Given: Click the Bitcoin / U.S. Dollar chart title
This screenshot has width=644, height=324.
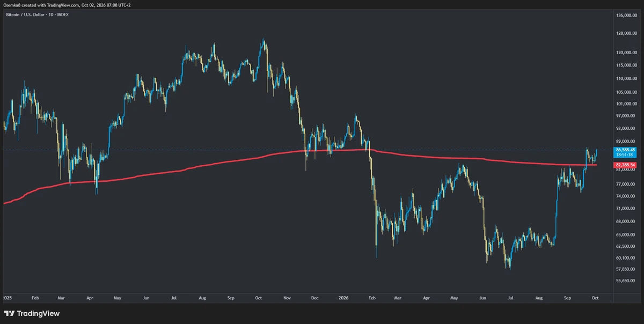Looking at the screenshot, I should coord(37,14).
